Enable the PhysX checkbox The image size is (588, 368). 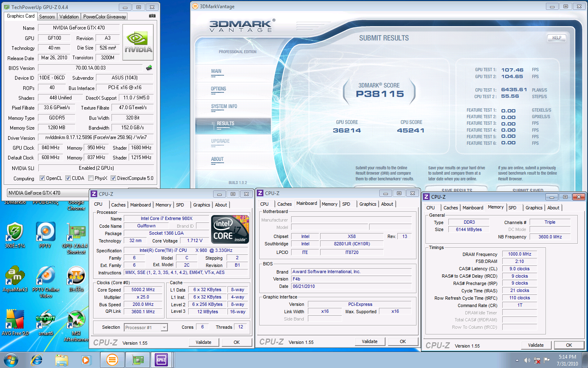(91, 178)
